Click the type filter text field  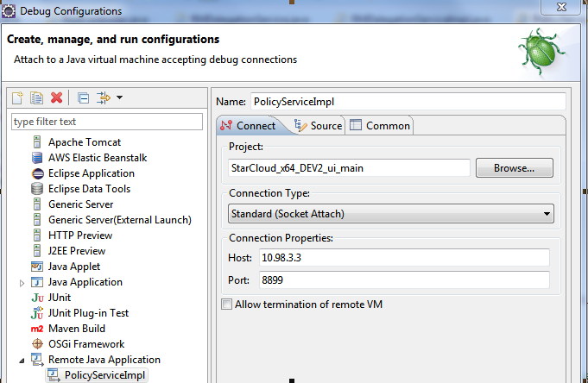coord(107,122)
